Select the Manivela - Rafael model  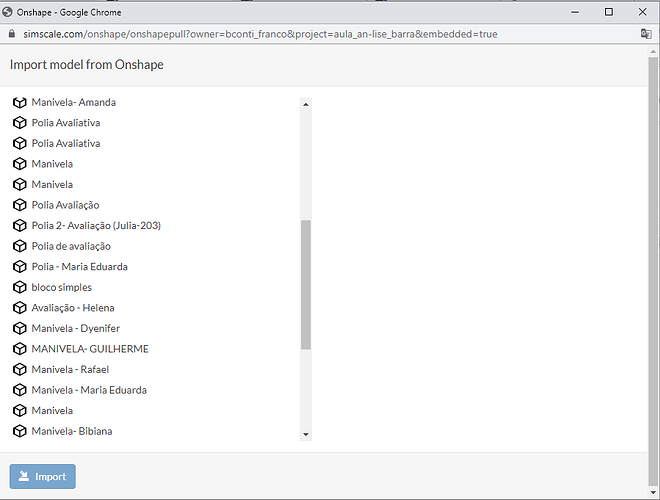pyautogui.click(x=70, y=370)
